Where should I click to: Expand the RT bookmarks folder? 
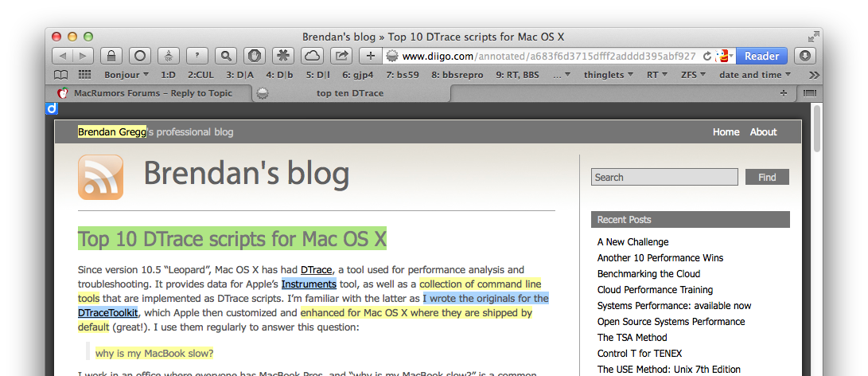click(x=657, y=75)
